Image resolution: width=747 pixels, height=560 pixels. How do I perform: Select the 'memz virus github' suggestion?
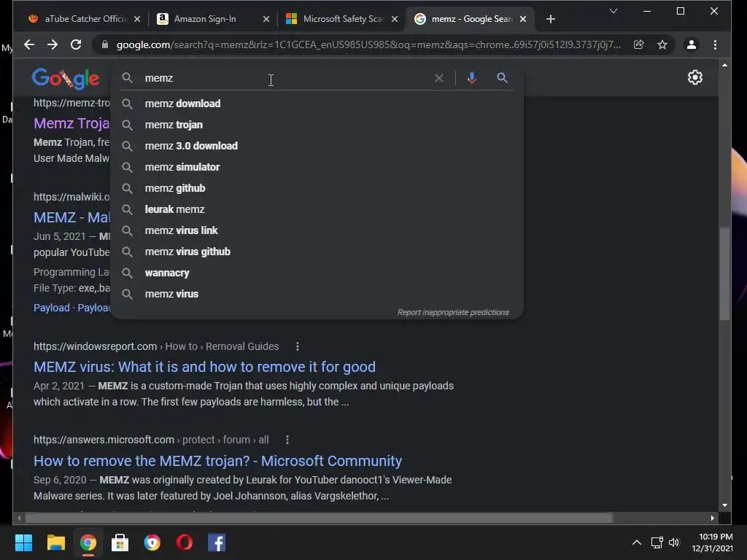pyautogui.click(x=317, y=252)
